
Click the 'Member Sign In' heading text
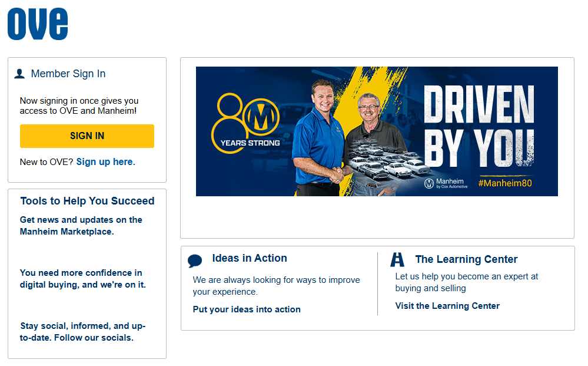68,74
